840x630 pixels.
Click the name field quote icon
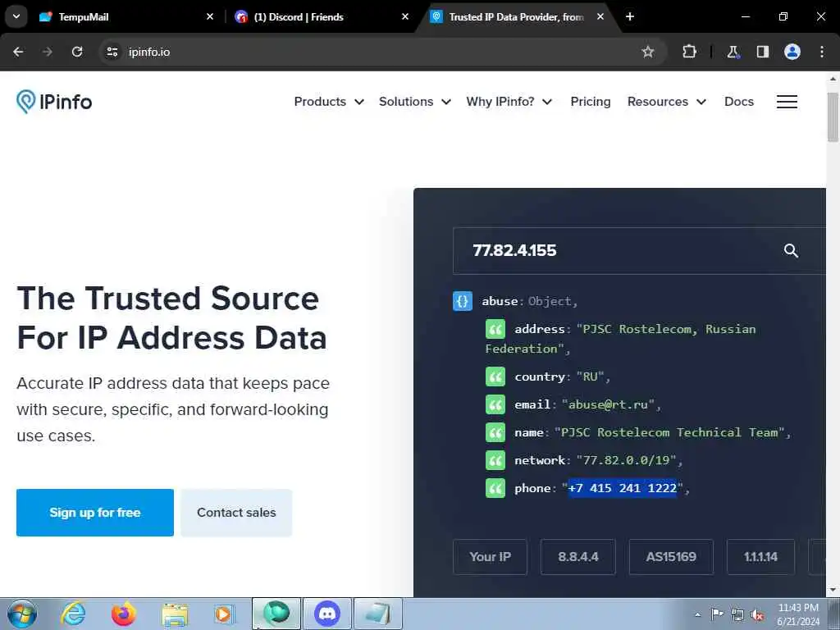(x=495, y=432)
